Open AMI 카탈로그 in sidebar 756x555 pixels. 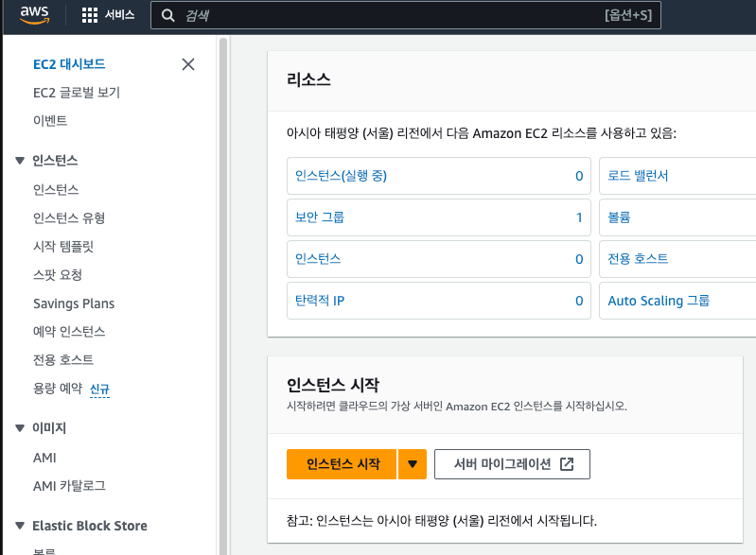[69, 486]
